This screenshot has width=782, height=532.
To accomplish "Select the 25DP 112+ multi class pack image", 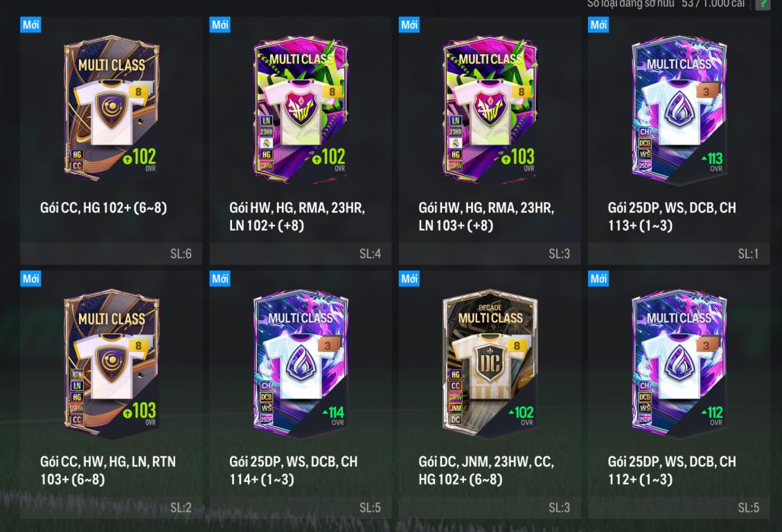I will point(679,363).
